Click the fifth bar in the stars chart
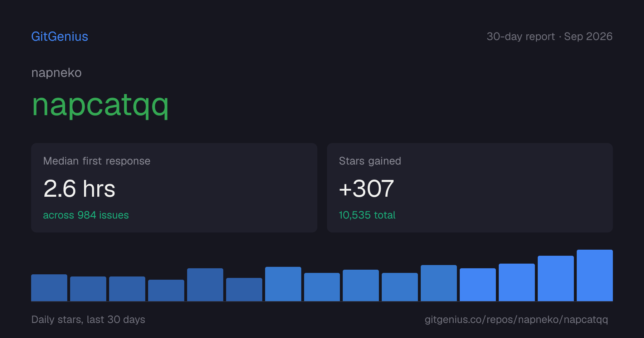The width and height of the screenshot is (644, 338). click(x=205, y=285)
